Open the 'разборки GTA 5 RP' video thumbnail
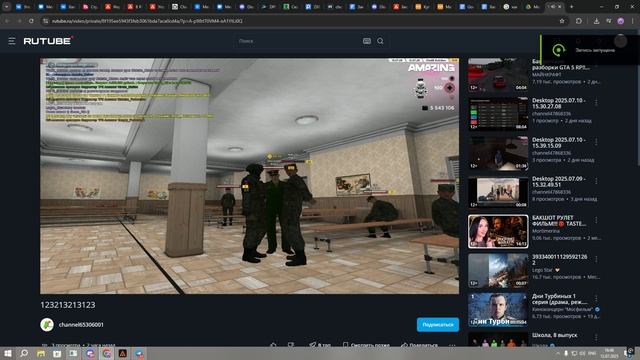The height and width of the screenshot is (360, 640). 498,74
